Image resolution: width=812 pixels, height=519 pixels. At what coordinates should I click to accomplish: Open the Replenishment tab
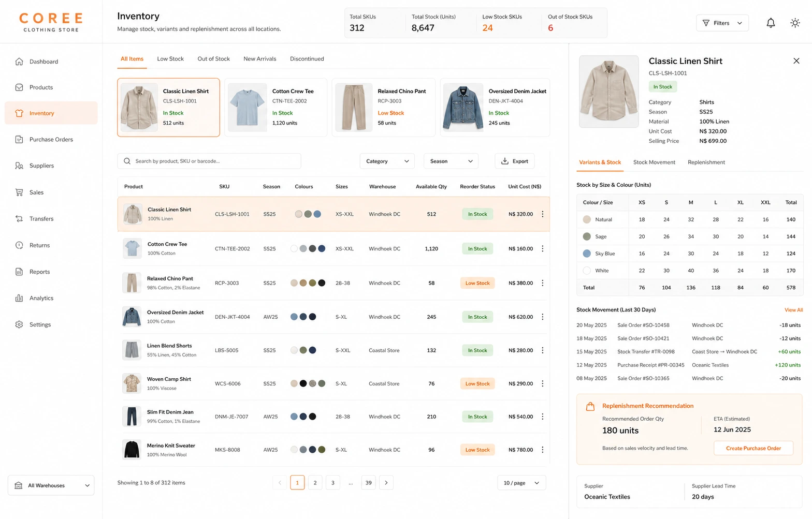(706, 162)
